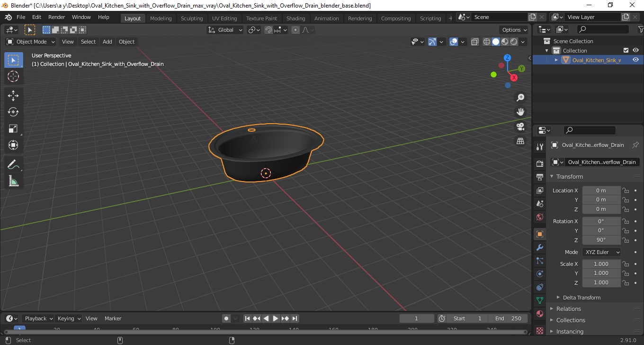The width and height of the screenshot is (644, 345).
Task: Activate the Scale tool
Action: point(13,128)
